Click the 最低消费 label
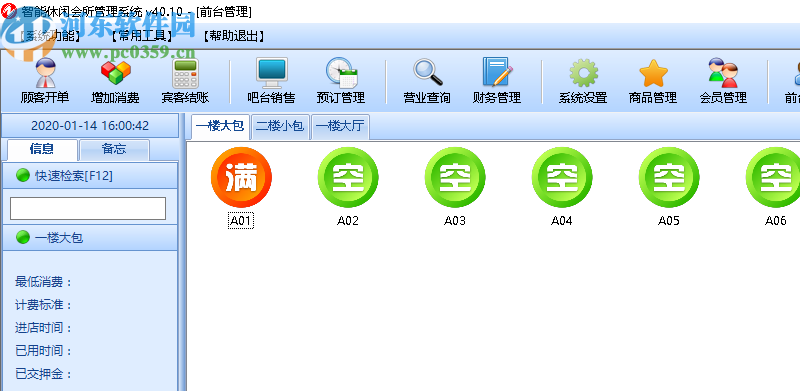 pyautogui.click(x=43, y=282)
